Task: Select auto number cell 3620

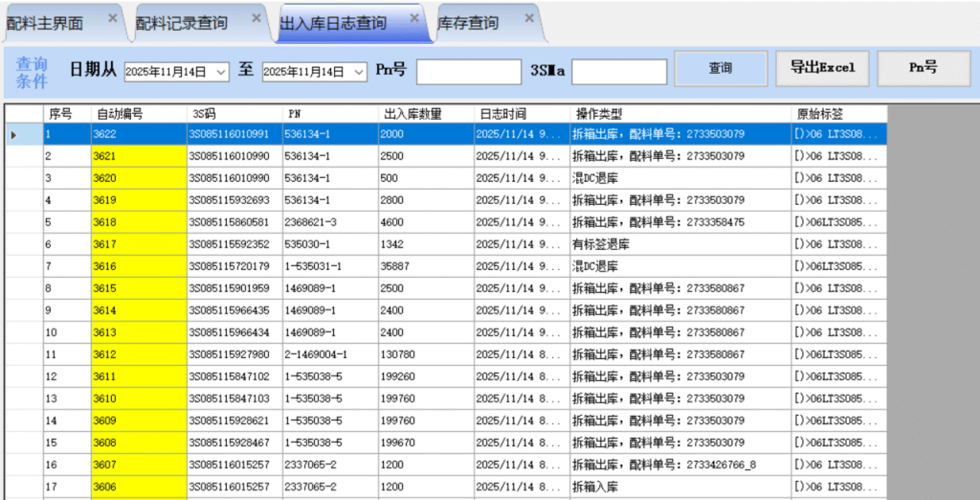Action: (140, 178)
